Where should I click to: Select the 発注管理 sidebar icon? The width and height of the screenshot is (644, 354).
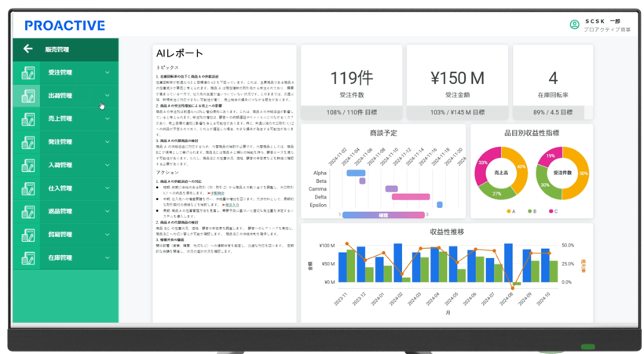tap(27, 143)
